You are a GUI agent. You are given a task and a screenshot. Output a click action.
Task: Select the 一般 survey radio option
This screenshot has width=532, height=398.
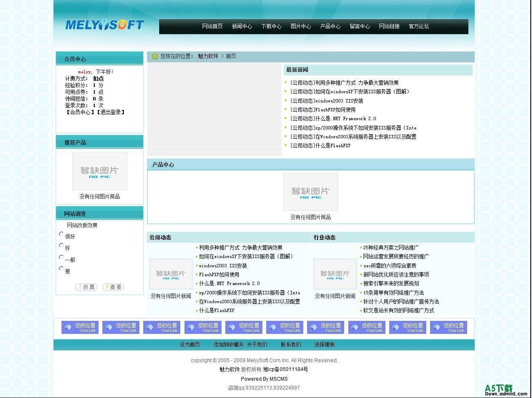[61, 257]
